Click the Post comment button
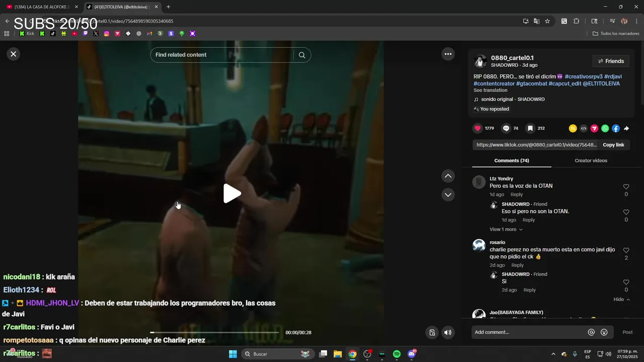 627,332
